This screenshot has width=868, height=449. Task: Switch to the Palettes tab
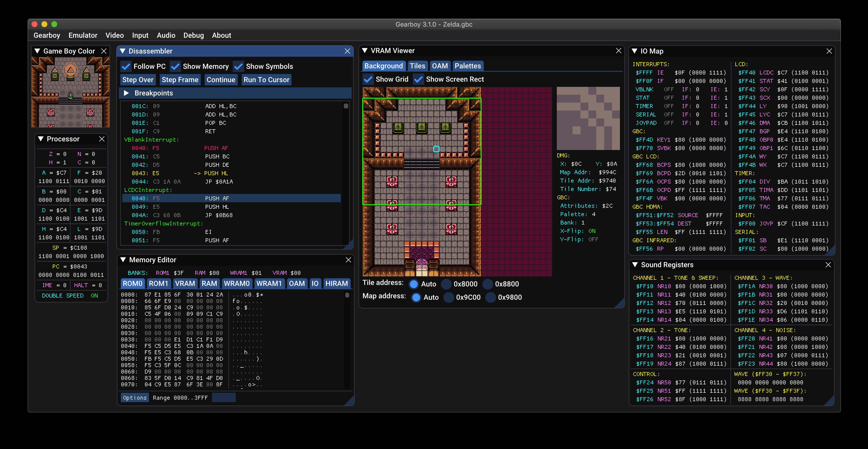(468, 66)
